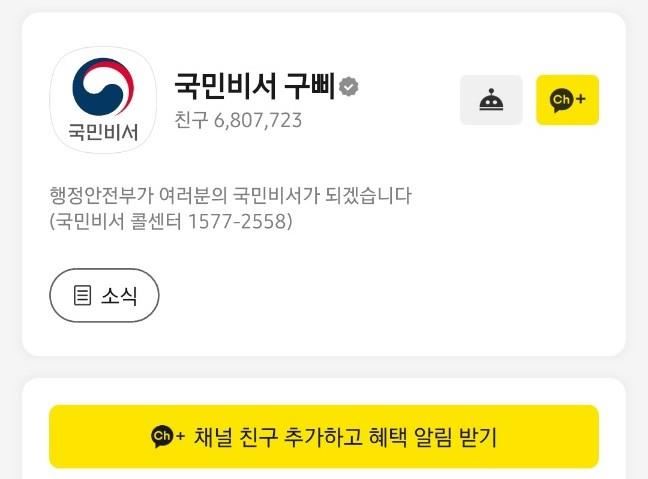This screenshot has height=479, width=648.
Task: Select the 소식 tab label
Action: pyautogui.click(x=119, y=296)
